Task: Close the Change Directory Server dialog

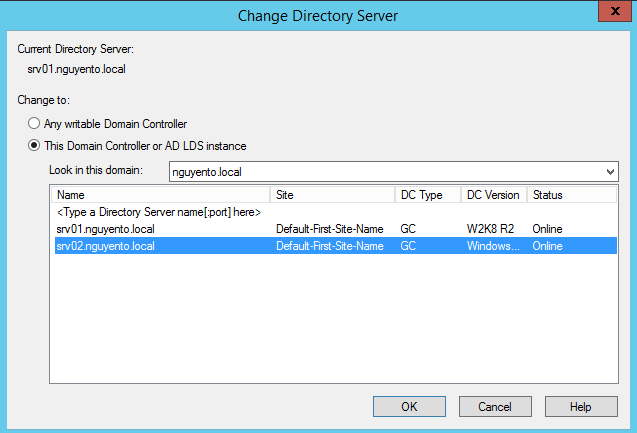Action: coord(615,11)
